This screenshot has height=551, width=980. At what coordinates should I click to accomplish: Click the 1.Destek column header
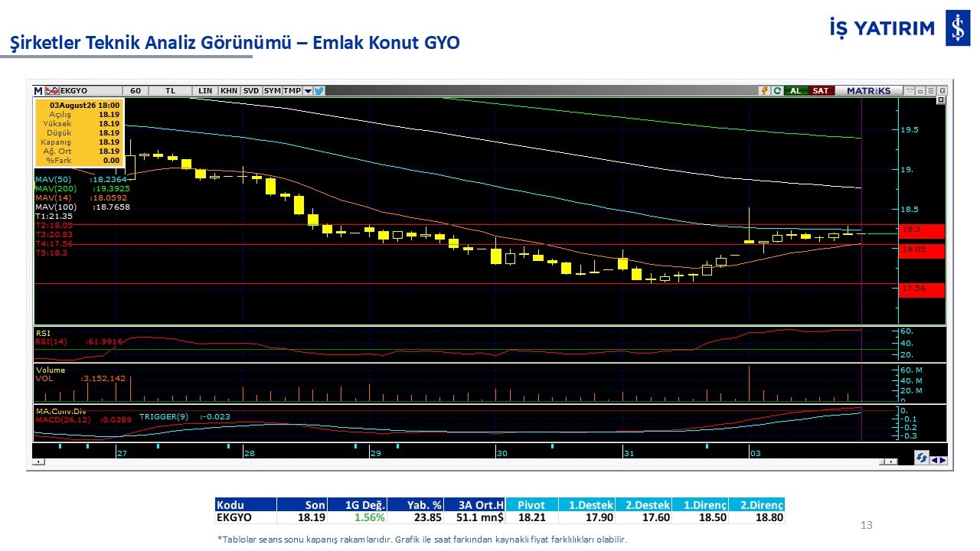[586, 505]
